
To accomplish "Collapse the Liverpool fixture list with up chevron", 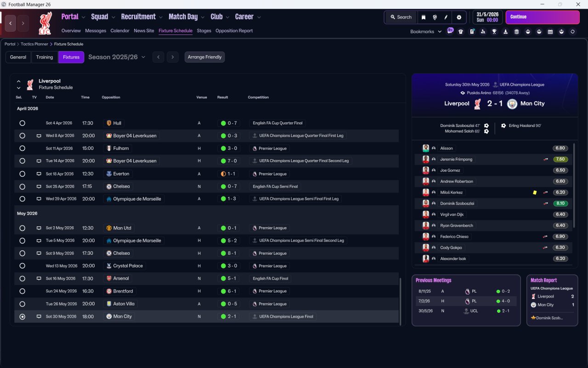I will click(x=19, y=81).
